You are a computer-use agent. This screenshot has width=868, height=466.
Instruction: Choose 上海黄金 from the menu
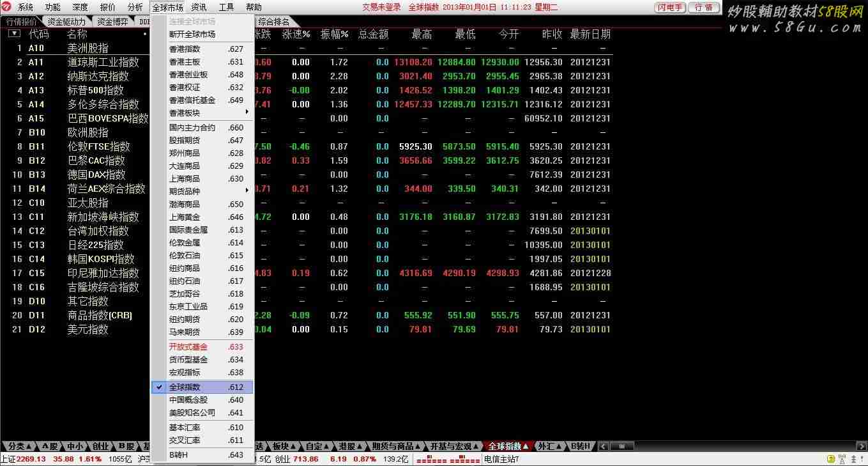(202, 217)
